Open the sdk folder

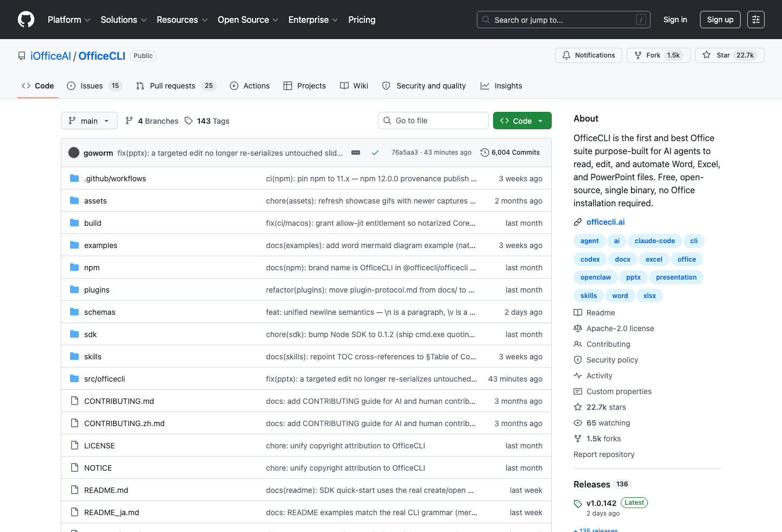[90, 334]
